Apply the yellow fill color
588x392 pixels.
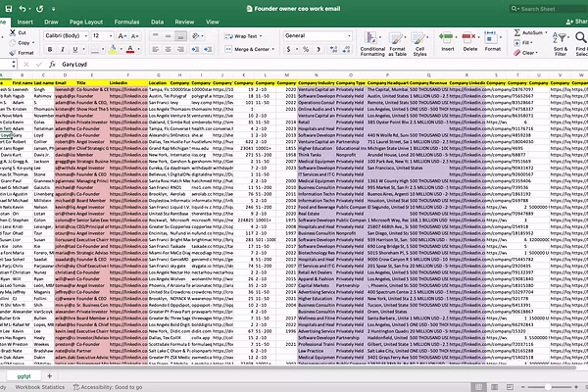[x=113, y=49]
